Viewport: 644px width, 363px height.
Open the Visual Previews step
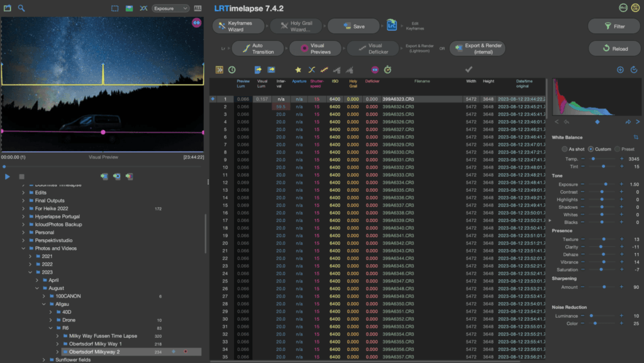[x=316, y=48]
